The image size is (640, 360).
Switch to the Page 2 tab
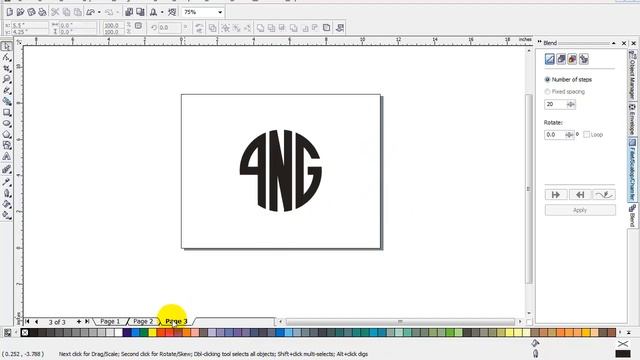(143, 322)
